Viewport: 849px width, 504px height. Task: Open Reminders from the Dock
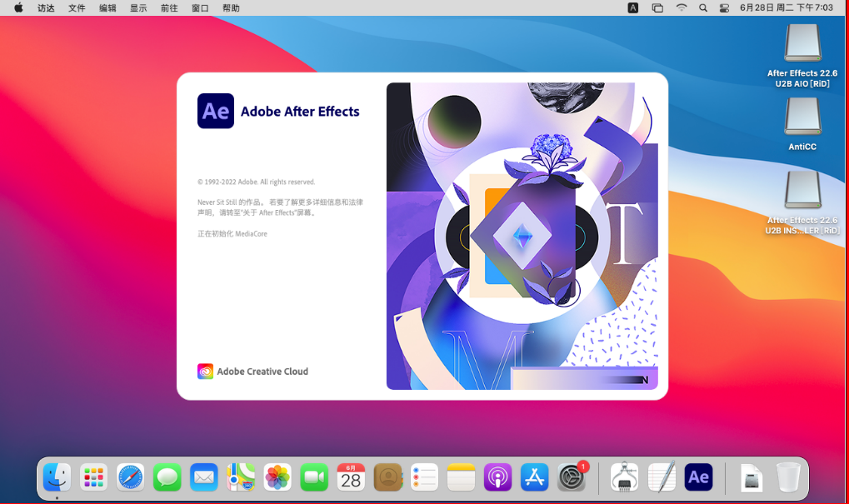425,477
